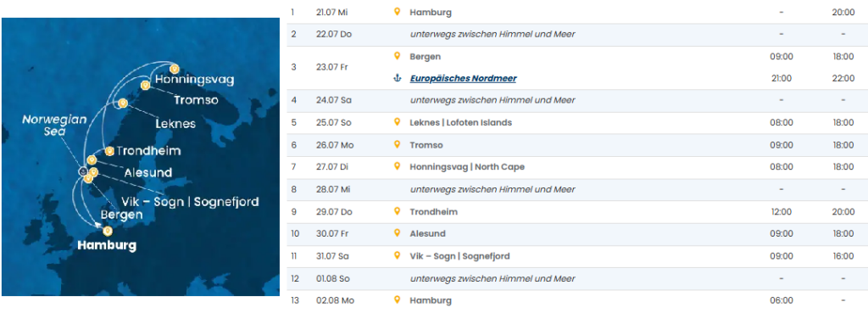Viewport: 868px width, 313px height.
Task: Click the Norwegian Sea circle marker on map
Action: coord(82,171)
